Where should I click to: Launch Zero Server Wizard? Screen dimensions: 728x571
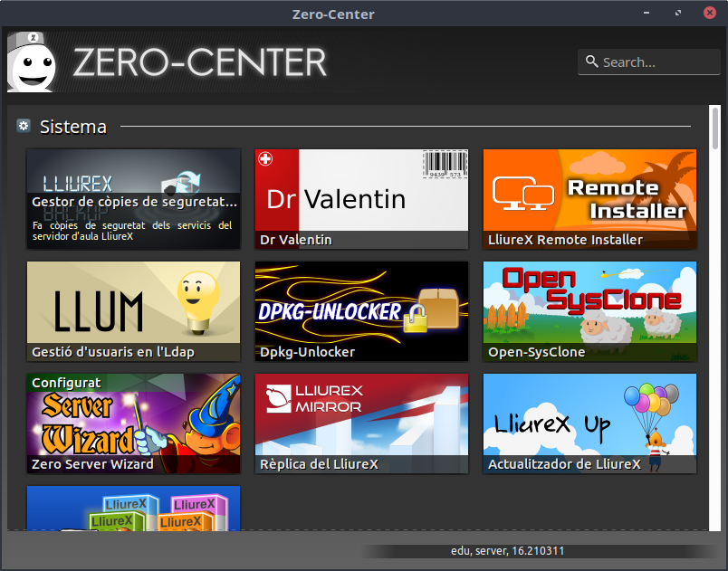pyautogui.click(x=134, y=423)
